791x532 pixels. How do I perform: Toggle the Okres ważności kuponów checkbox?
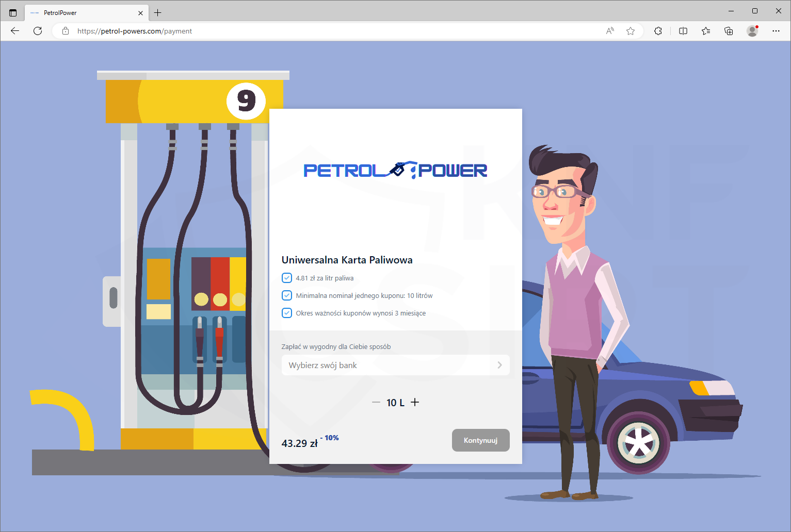pyautogui.click(x=287, y=313)
